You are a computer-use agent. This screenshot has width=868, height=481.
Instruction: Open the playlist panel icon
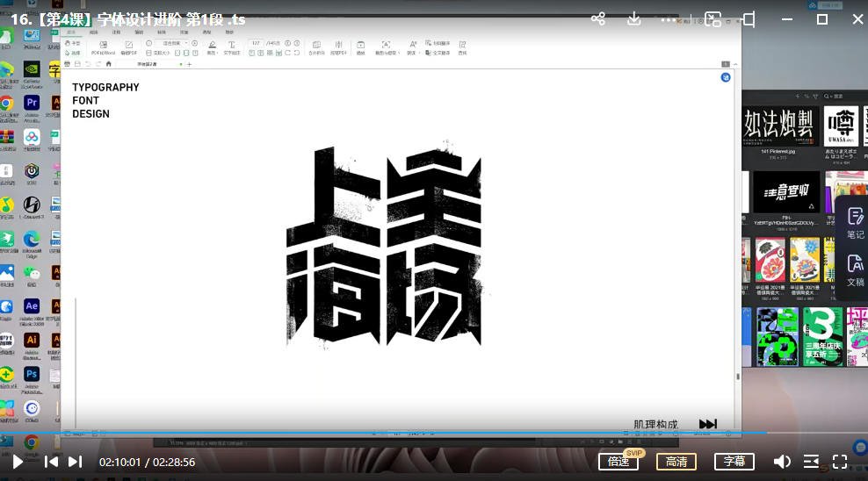(812, 462)
